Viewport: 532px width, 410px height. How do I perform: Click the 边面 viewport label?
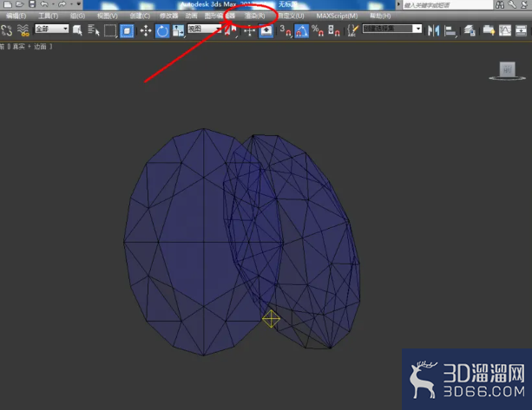pos(40,47)
